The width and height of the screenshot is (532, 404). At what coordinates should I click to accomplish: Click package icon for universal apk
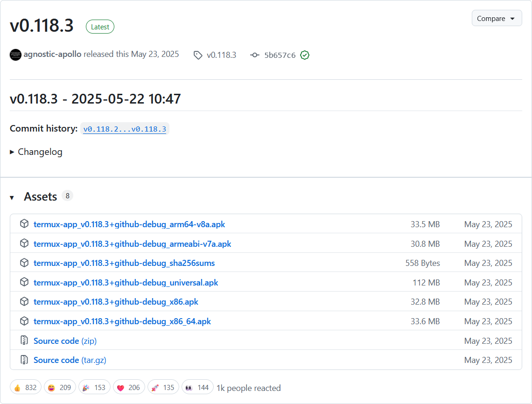click(x=24, y=282)
